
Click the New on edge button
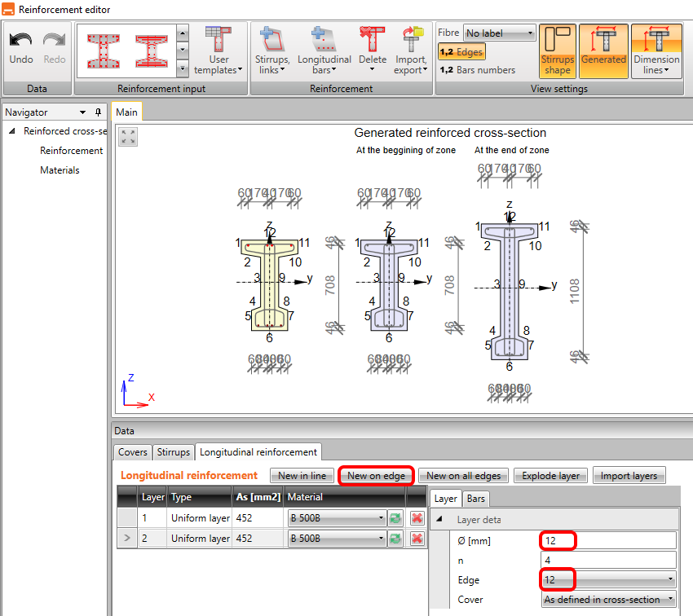pyautogui.click(x=376, y=476)
